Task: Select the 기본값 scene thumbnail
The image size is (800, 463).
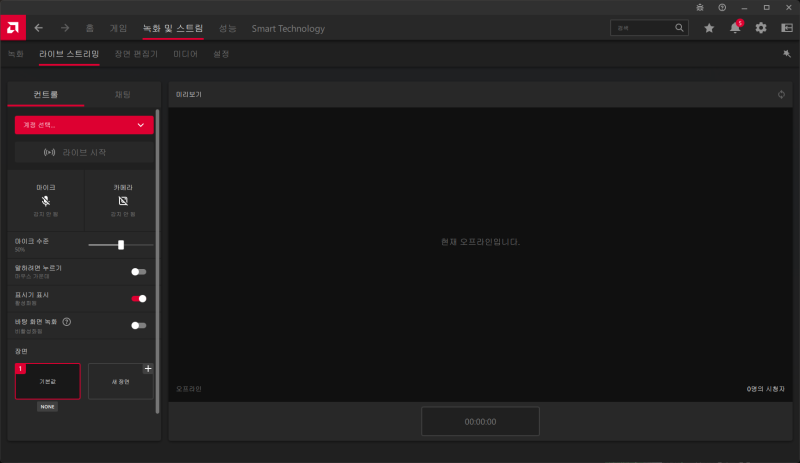Action: tap(47, 381)
